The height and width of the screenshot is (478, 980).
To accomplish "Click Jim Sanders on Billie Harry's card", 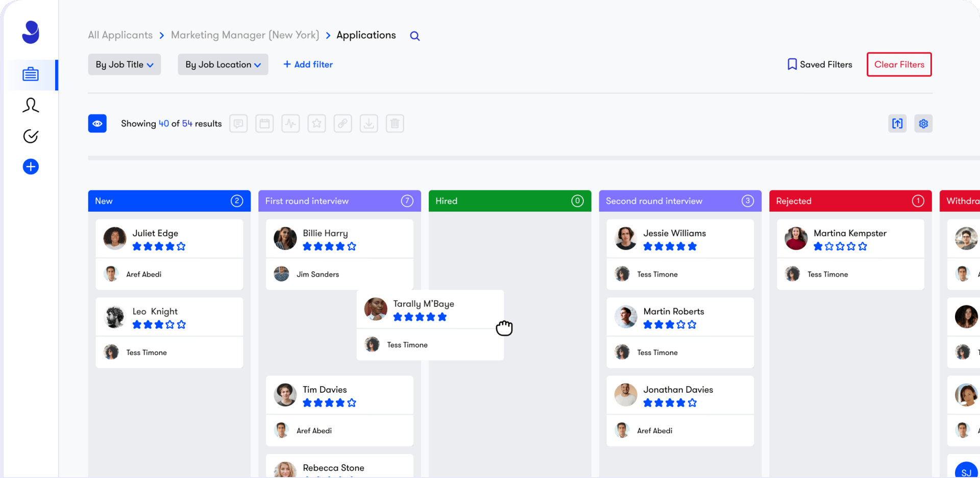I will coord(318,274).
